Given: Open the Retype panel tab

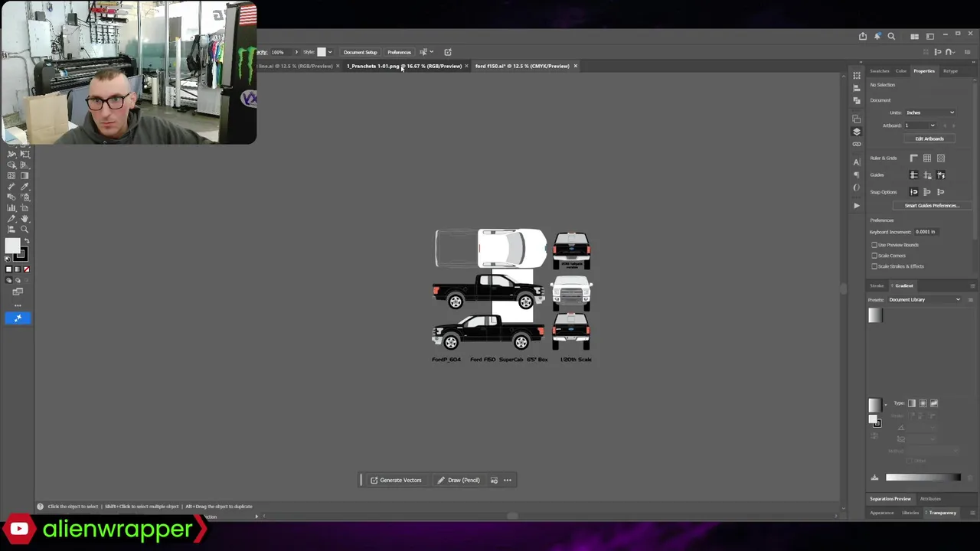Looking at the screenshot, I should (x=950, y=71).
